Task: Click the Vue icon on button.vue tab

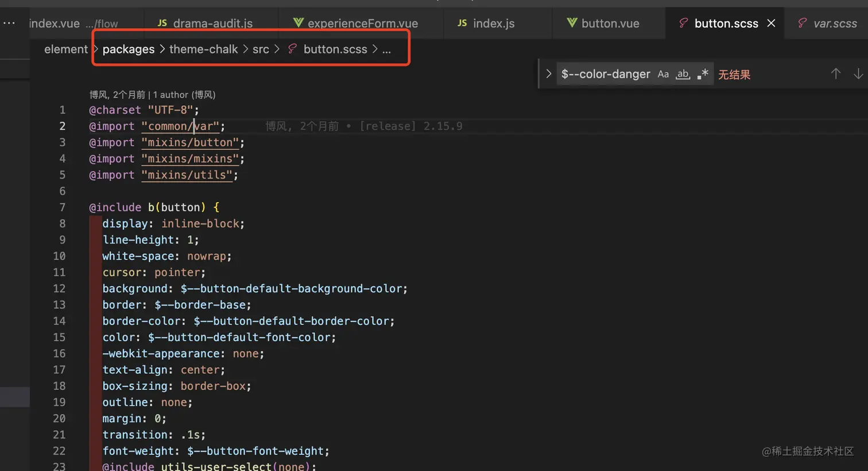Action: coord(572,23)
